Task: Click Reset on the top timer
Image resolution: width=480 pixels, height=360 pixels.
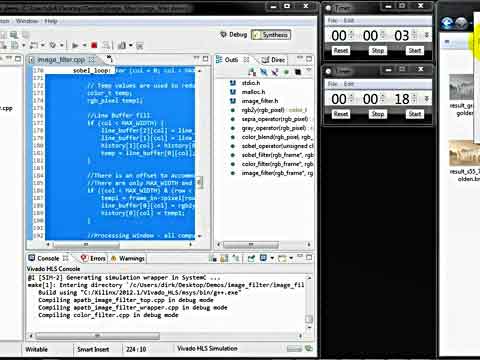Action: 341,51
